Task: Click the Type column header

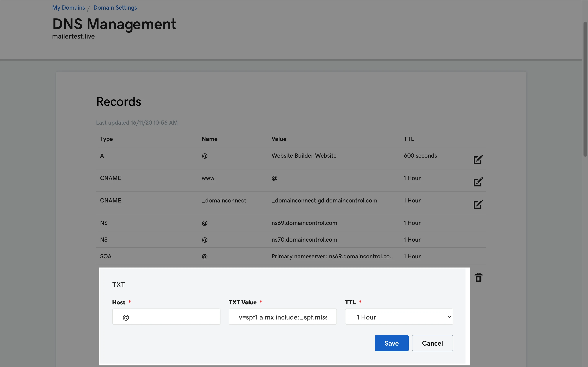Action: click(106, 139)
